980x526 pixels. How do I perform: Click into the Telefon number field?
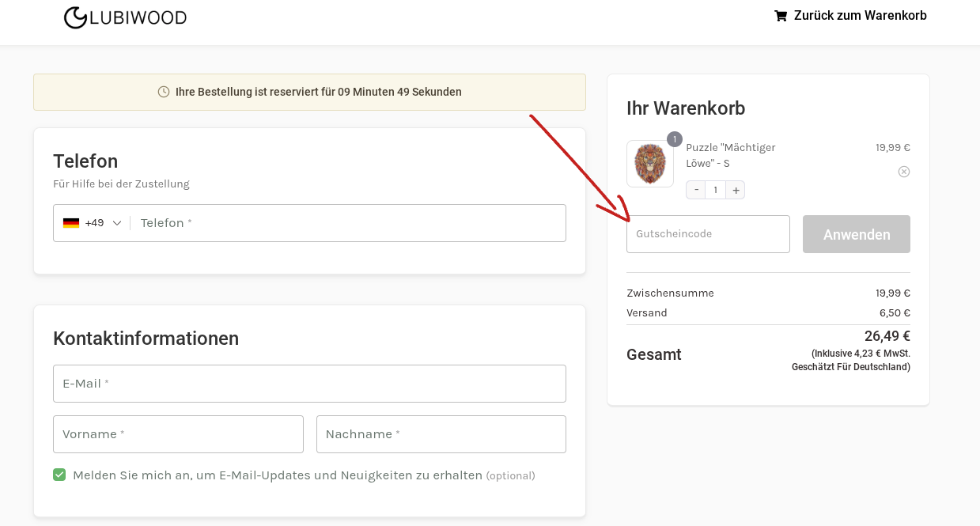(348, 223)
